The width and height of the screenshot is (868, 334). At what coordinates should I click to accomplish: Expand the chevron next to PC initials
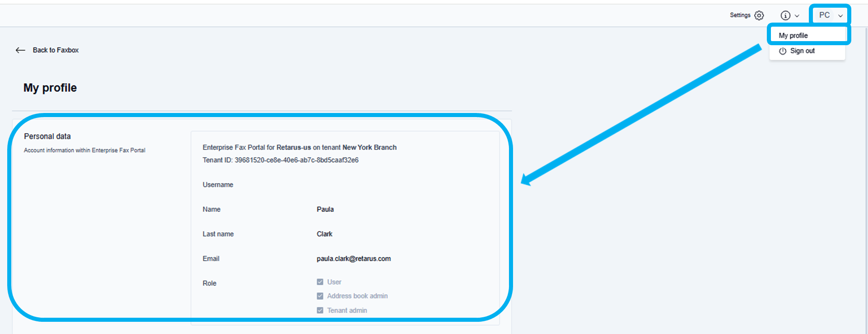[x=840, y=16]
